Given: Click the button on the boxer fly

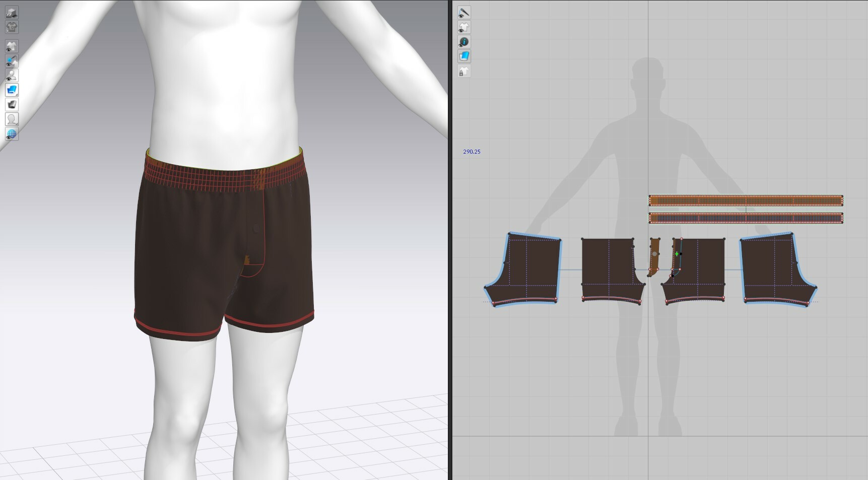Looking at the screenshot, I should [256, 228].
